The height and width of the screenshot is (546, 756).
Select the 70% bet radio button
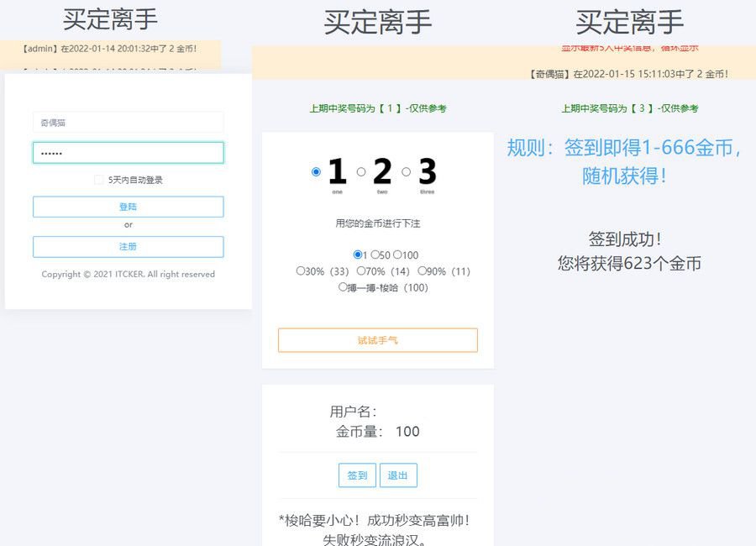click(x=361, y=271)
